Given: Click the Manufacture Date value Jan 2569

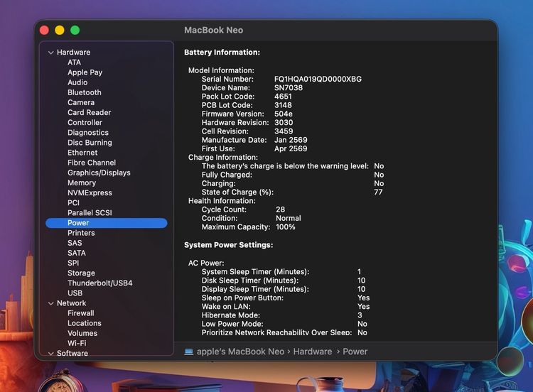Looking at the screenshot, I should click(x=291, y=140).
